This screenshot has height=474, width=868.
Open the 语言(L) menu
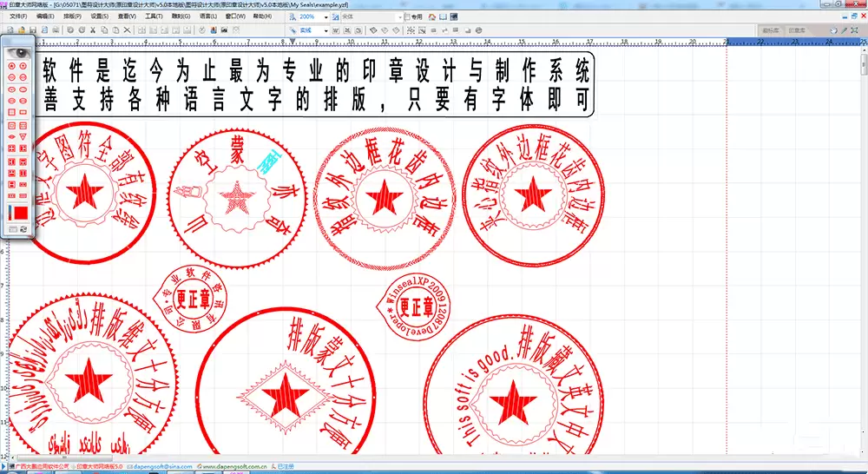(x=208, y=16)
